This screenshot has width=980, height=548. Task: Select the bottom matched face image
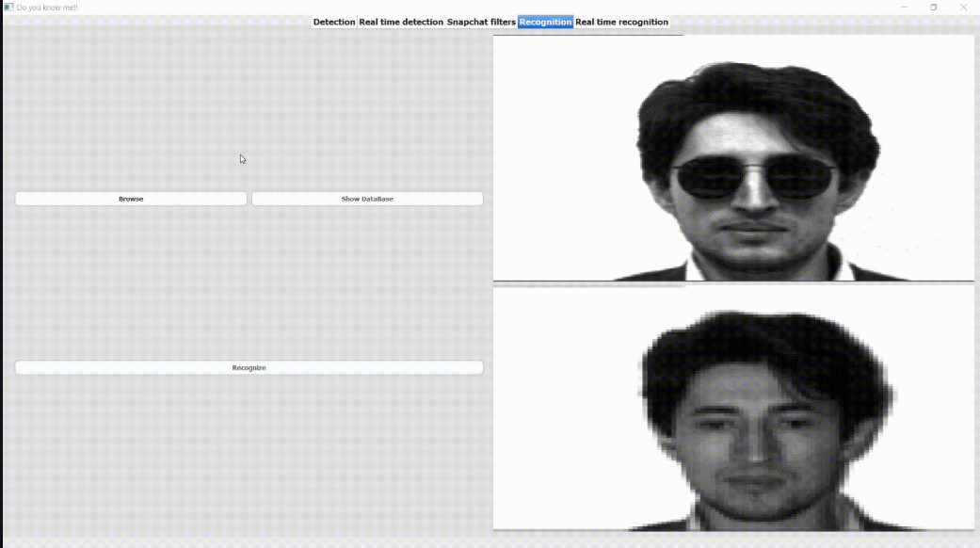(x=733, y=408)
